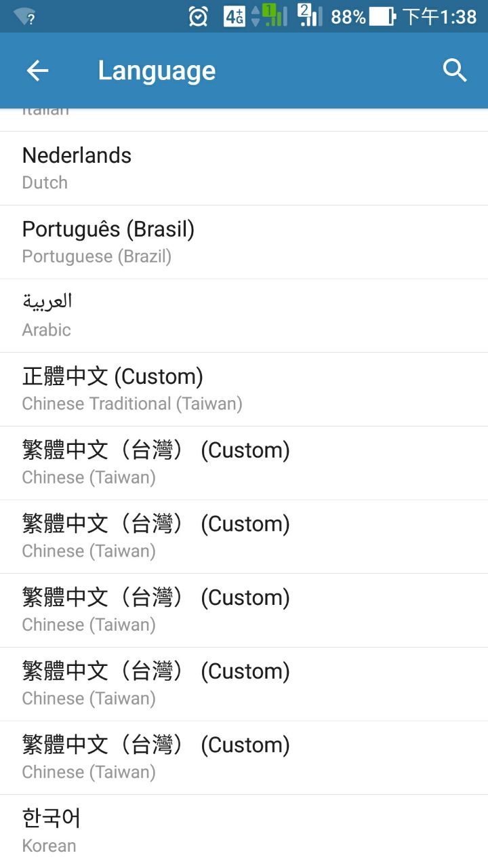Image resolution: width=488 pixels, height=868 pixels.
Task: Select the Arabic language option
Action: pyautogui.click(x=244, y=315)
